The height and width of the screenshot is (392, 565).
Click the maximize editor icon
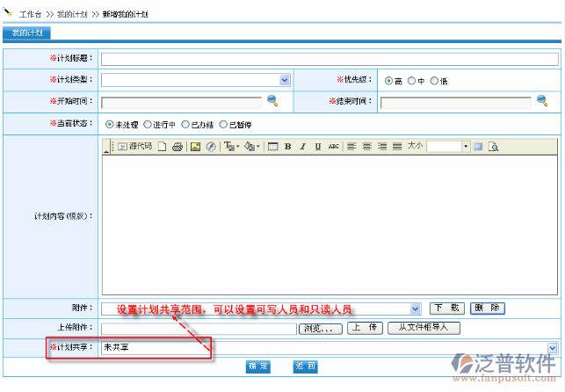[x=478, y=147]
